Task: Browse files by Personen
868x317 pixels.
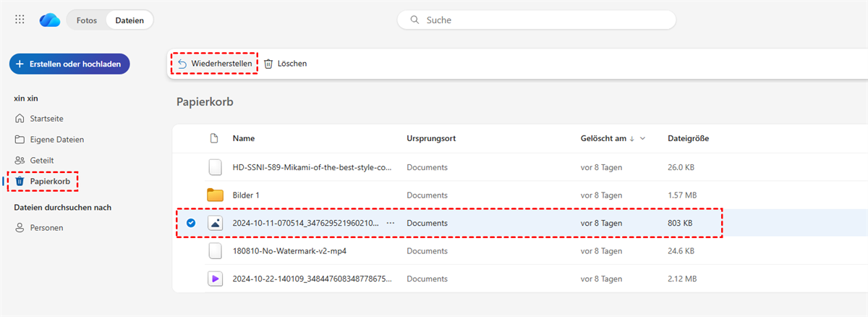Action: pos(46,227)
